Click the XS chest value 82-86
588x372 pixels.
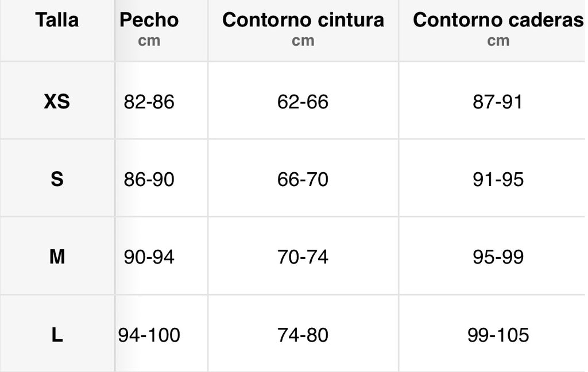click(149, 102)
